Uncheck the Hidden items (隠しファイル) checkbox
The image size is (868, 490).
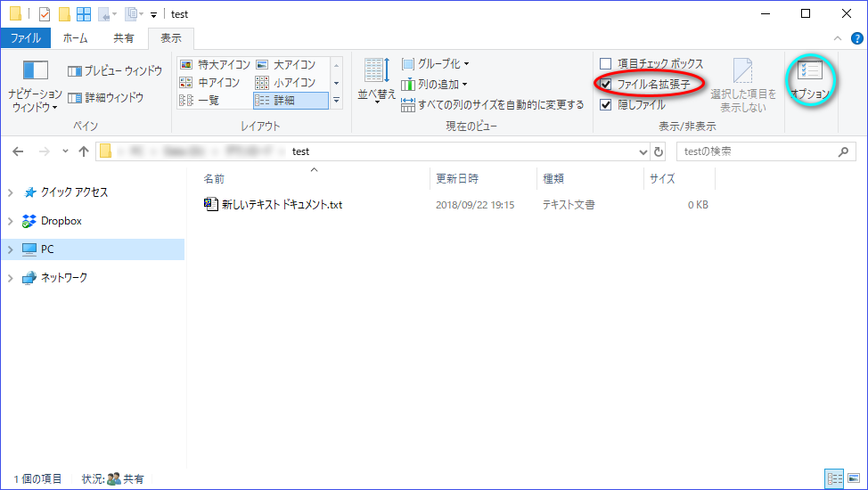coord(606,104)
